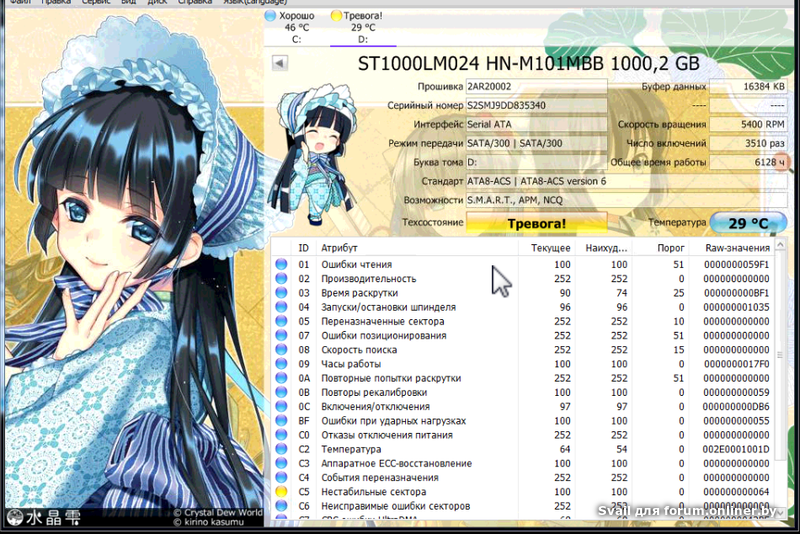Screen dimensions: 800x534
Task: Click the Возможности field S.M.A.R.T., APM, NCQ
Action: (x=627, y=200)
